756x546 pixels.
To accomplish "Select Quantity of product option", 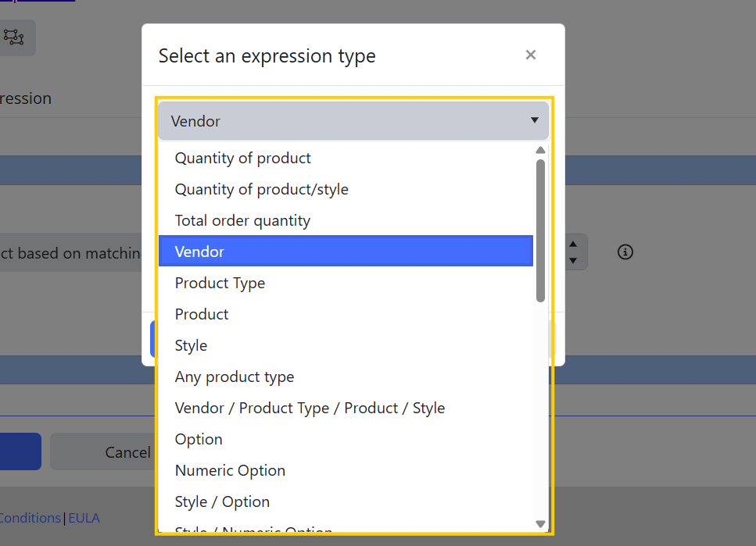I will click(243, 158).
